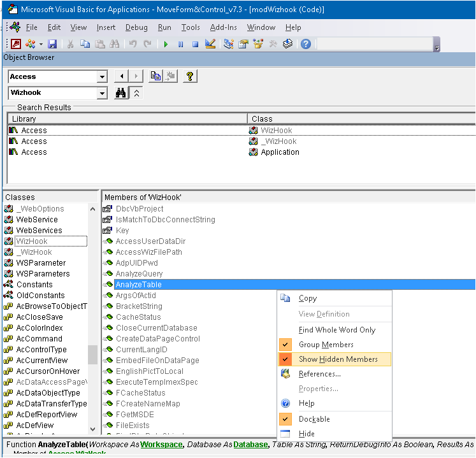Collapse the search results pane with chevron button

(136, 93)
